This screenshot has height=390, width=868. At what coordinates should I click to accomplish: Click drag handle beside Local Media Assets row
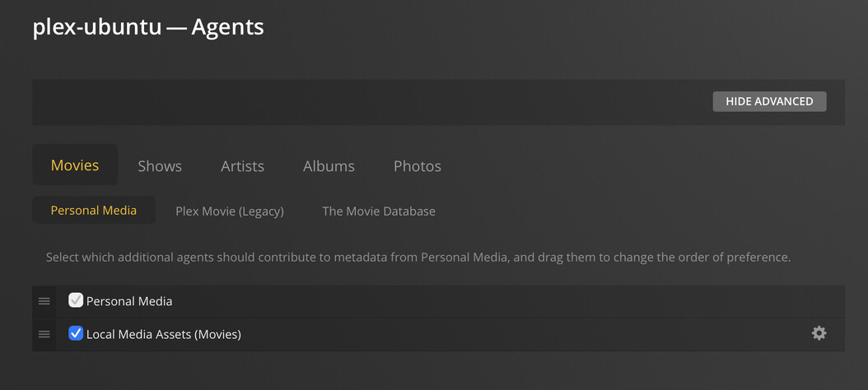tap(44, 334)
